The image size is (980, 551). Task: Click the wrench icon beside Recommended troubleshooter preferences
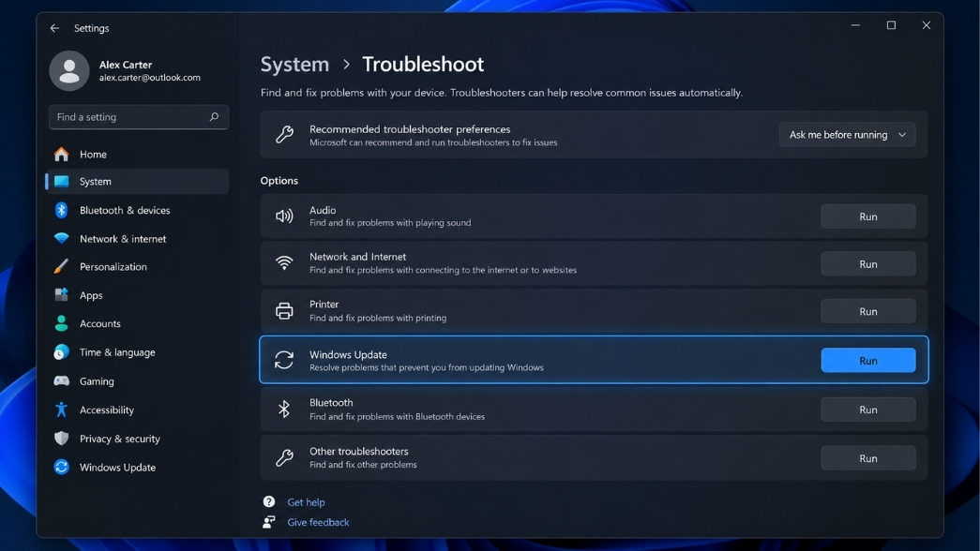pyautogui.click(x=284, y=134)
